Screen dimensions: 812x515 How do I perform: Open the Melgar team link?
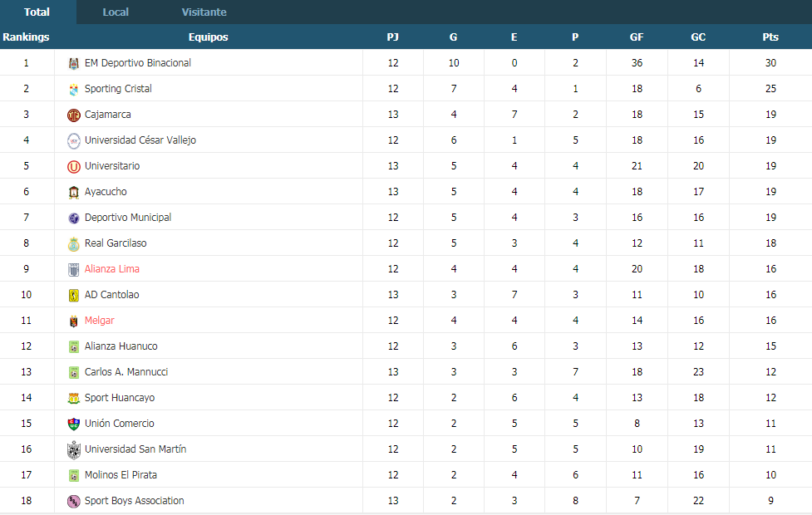[x=100, y=321]
